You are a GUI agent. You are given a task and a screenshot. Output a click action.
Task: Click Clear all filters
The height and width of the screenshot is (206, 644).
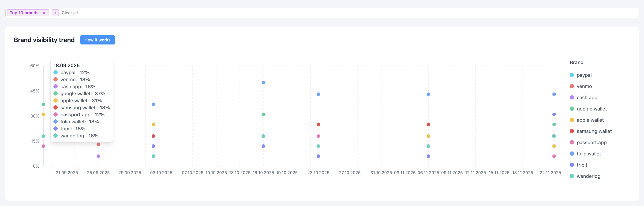70,13
